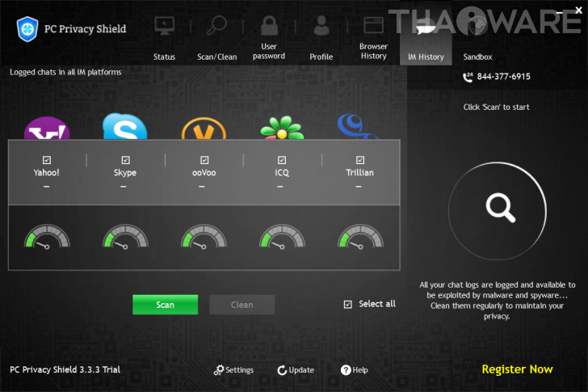The image size is (588, 392).
Task: Click the phone support icon
Action: point(468,77)
